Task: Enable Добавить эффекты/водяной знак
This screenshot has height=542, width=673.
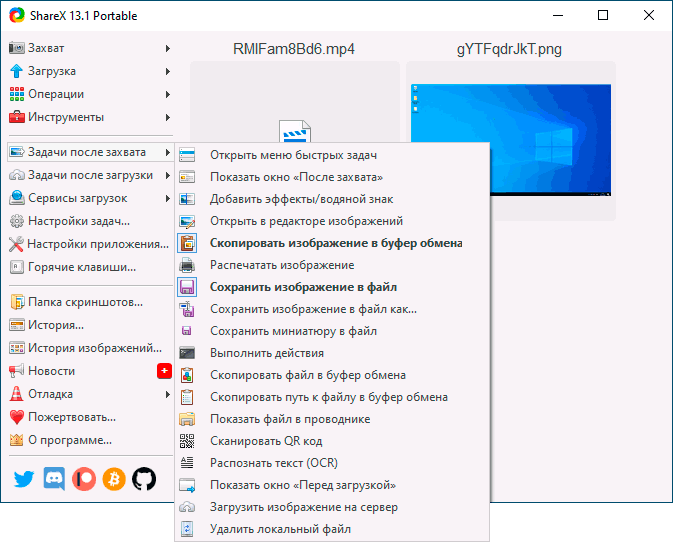Action: tap(332, 199)
